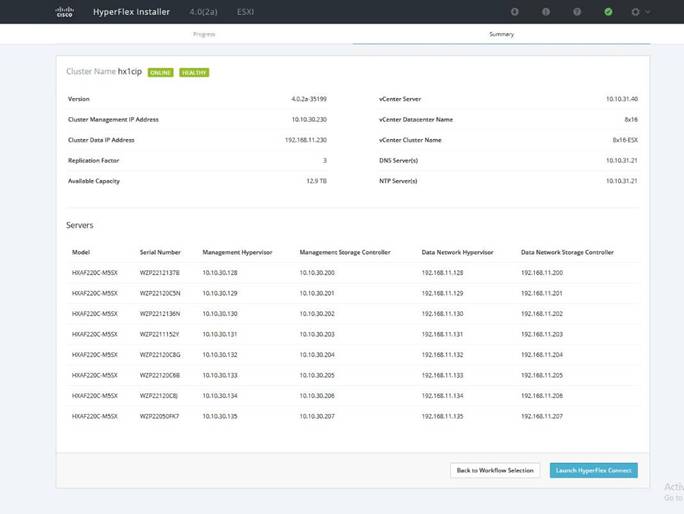The width and height of the screenshot is (684, 514).
Task: Click the NTP Server(s) label
Action: tap(398, 181)
